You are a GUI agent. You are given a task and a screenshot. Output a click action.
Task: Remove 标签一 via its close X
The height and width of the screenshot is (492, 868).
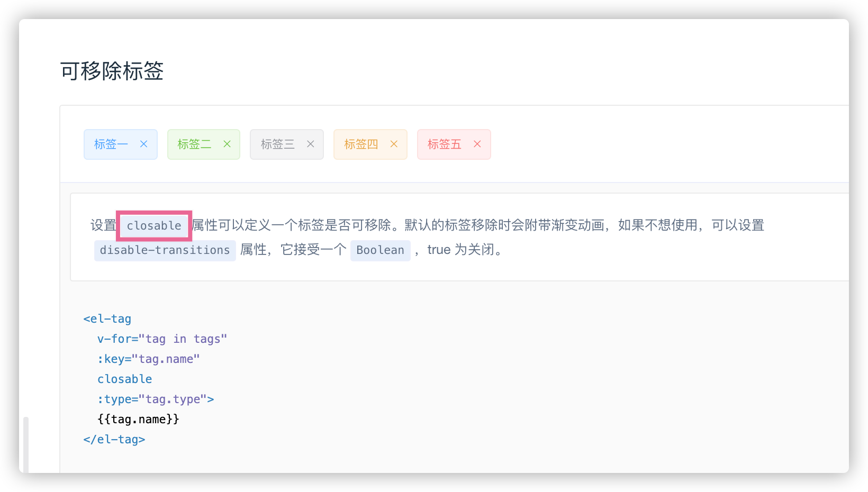click(143, 144)
